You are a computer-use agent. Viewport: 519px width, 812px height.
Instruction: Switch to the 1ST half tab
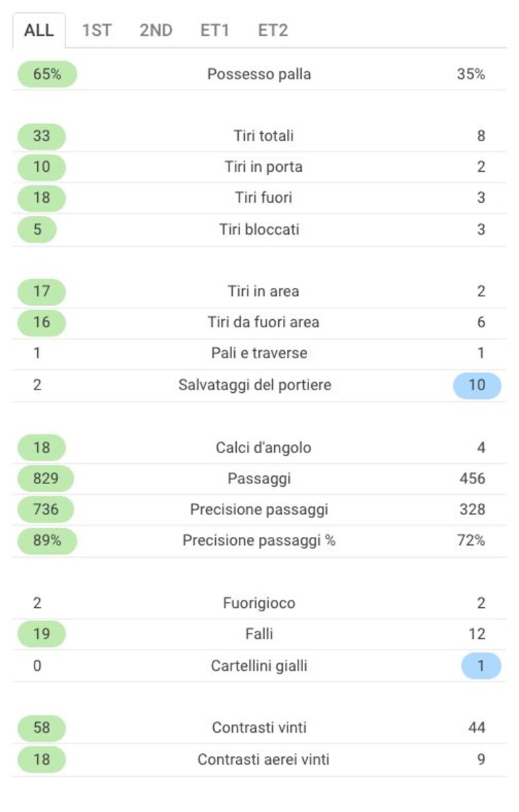click(97, 30)
